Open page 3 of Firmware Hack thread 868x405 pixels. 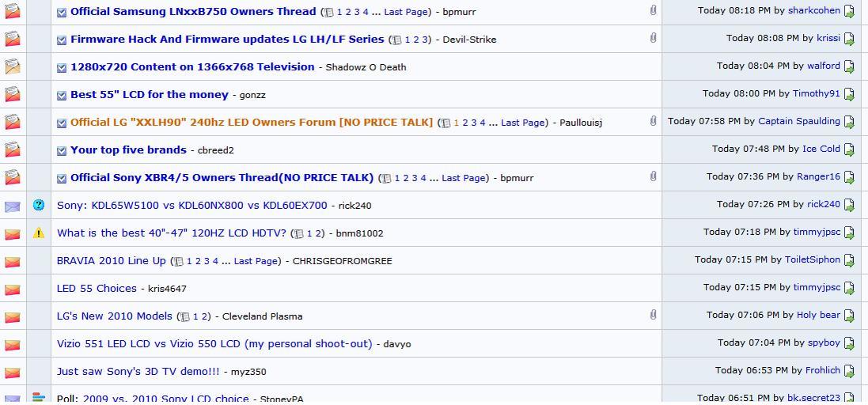(425, 40)
